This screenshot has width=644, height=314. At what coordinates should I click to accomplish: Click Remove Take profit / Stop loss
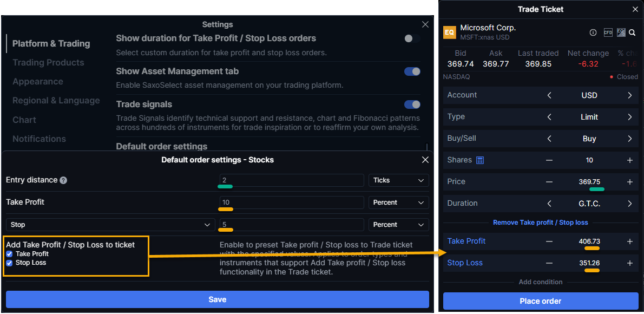point(540,222)
